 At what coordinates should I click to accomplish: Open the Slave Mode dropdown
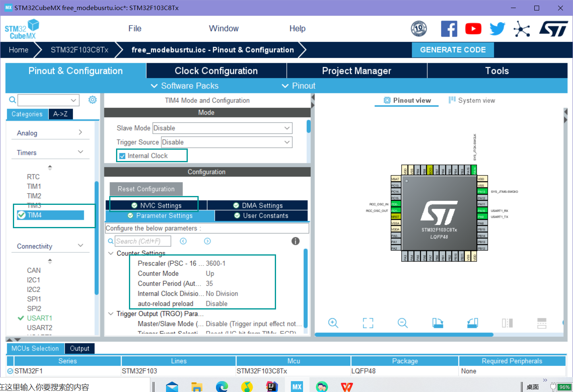(222, 128)
